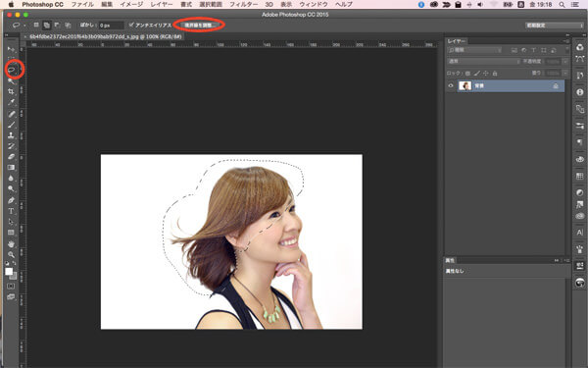Open the workspace preset dropdown in the options bar
588x368 pixels.
click(x=554, y=26)
